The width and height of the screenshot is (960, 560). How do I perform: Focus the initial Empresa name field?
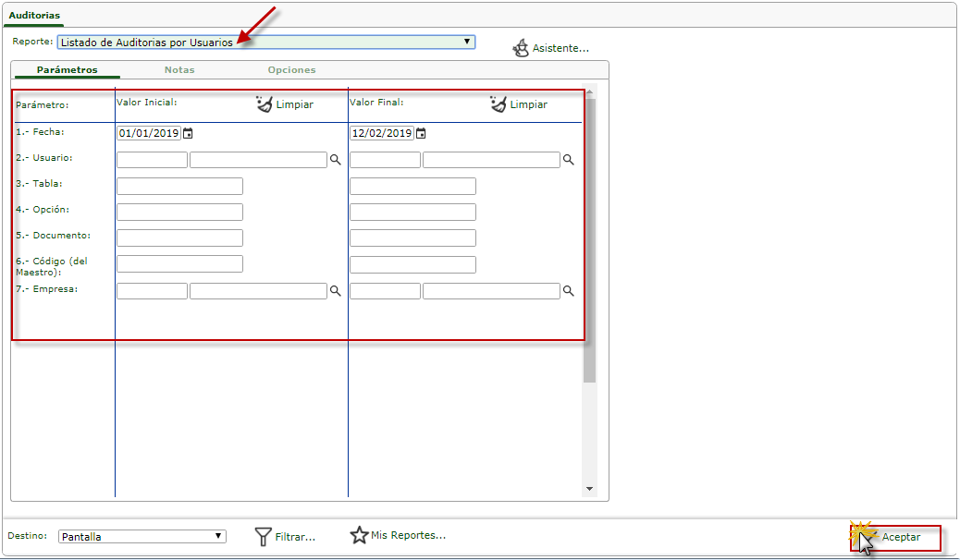tap(258, 291)
